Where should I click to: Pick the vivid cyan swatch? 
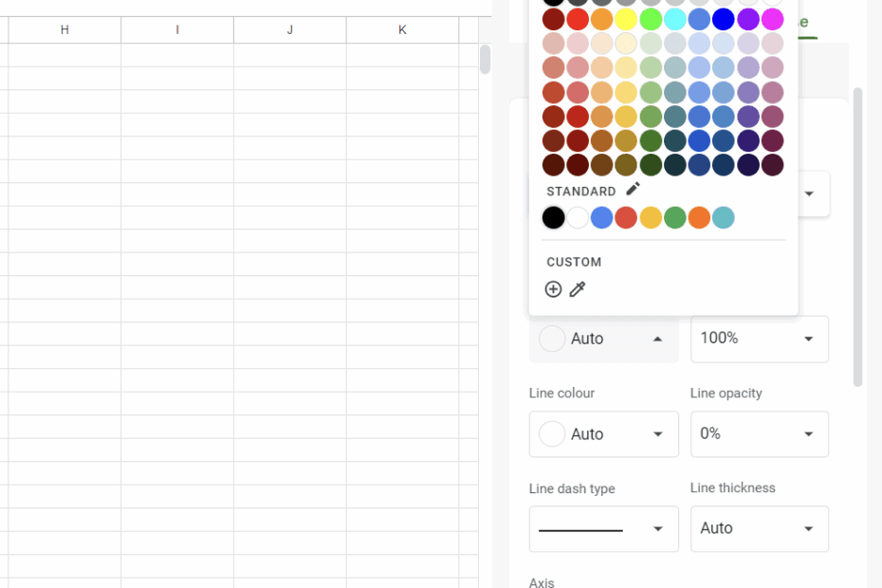675,19
